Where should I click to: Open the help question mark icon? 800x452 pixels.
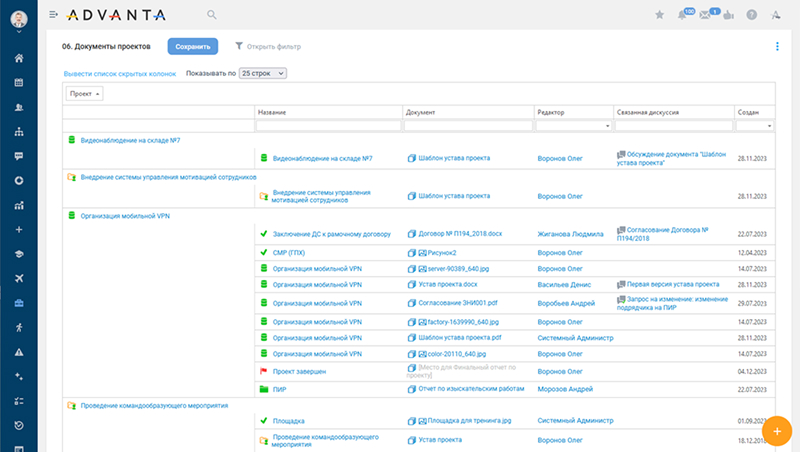(x=751, y=15)
